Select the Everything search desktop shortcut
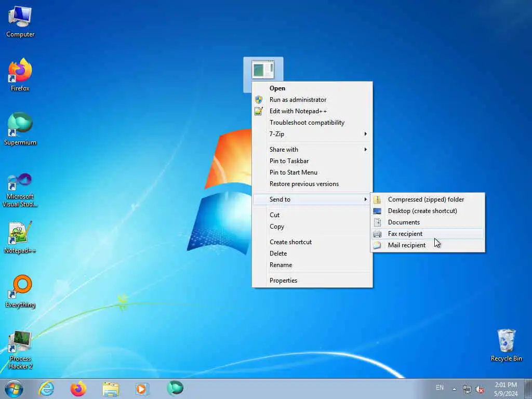This screenshot has height=399, width=532. click(20, 291)
